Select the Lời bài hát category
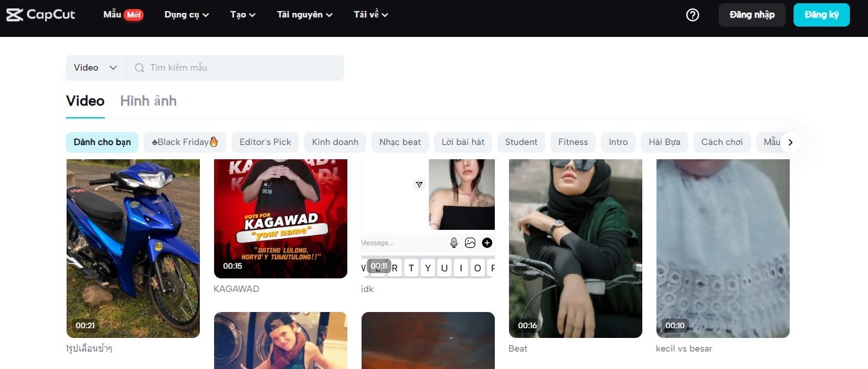Screen dimensions: 868x369 pyautogui.click(x=463, y=142)
